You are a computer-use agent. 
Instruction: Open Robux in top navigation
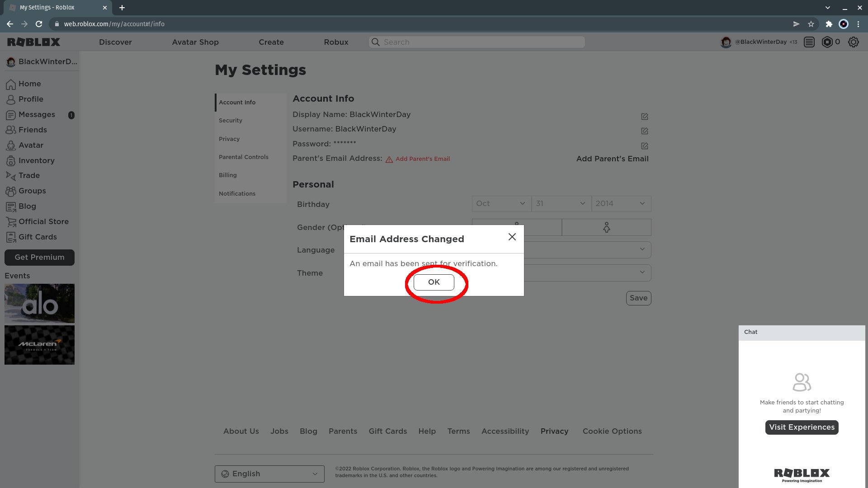coord(336,42)
